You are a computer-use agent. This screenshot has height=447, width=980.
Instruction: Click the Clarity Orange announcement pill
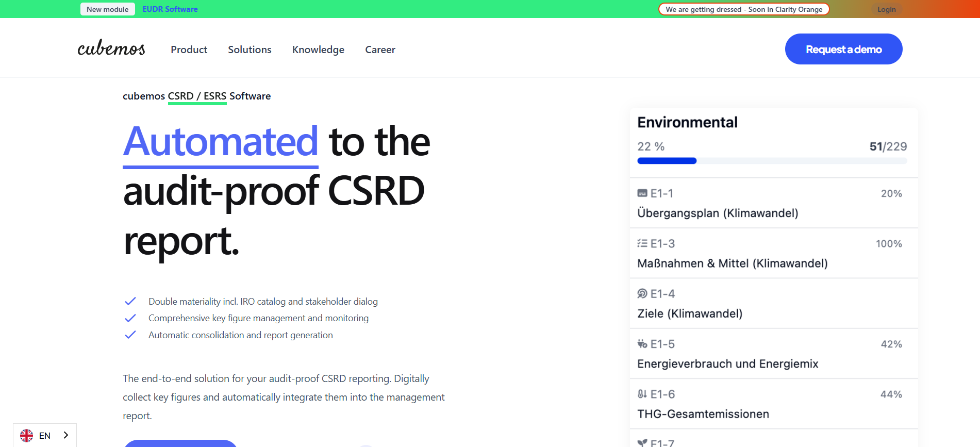click(x=744, y=9)
